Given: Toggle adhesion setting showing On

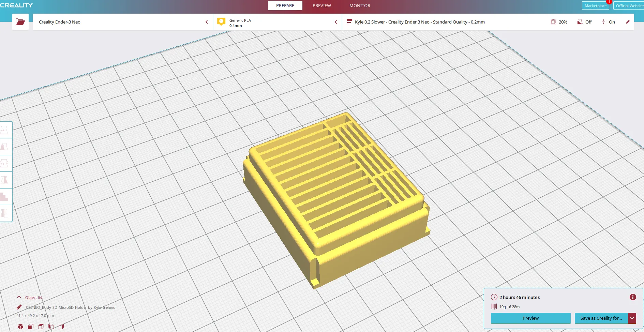Looking at the screenshot, I should point(608,22).
